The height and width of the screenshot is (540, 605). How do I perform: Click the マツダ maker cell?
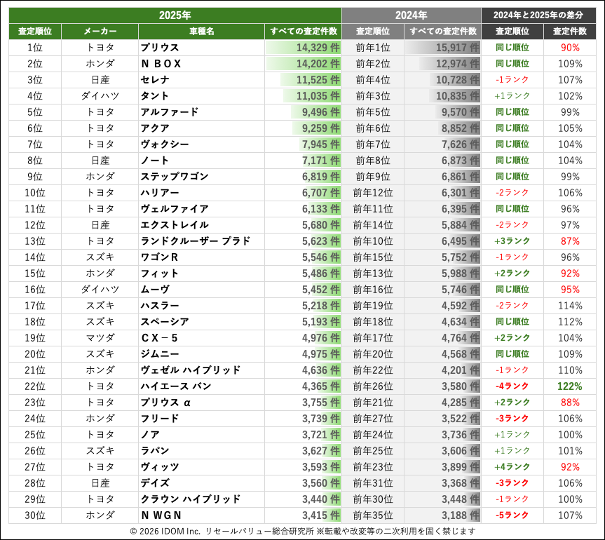point(100,338)
